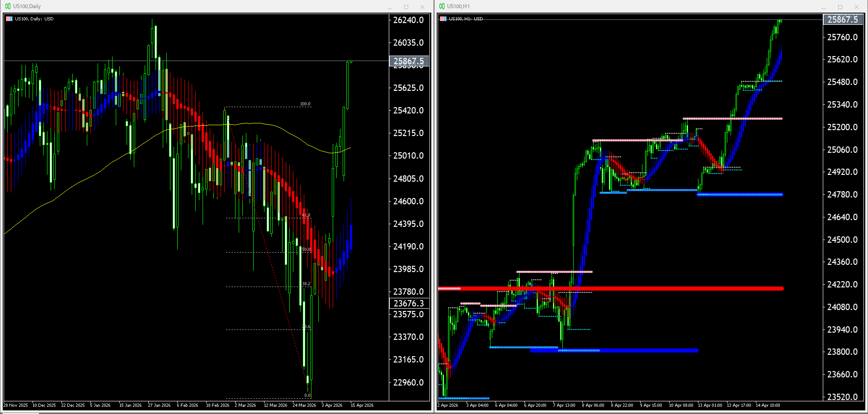
Task: Click the 23676.3 price marker on Daily axis
Action: click(x=409, y=303)
